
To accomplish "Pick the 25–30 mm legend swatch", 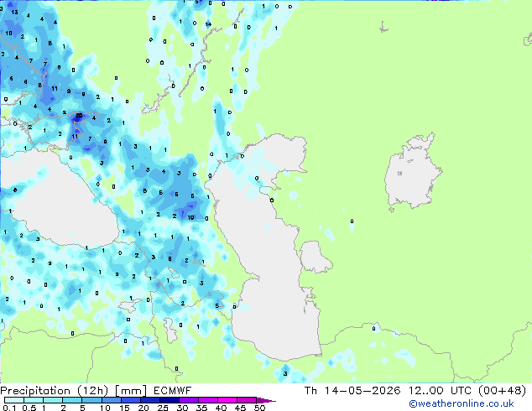I will 170,400.
